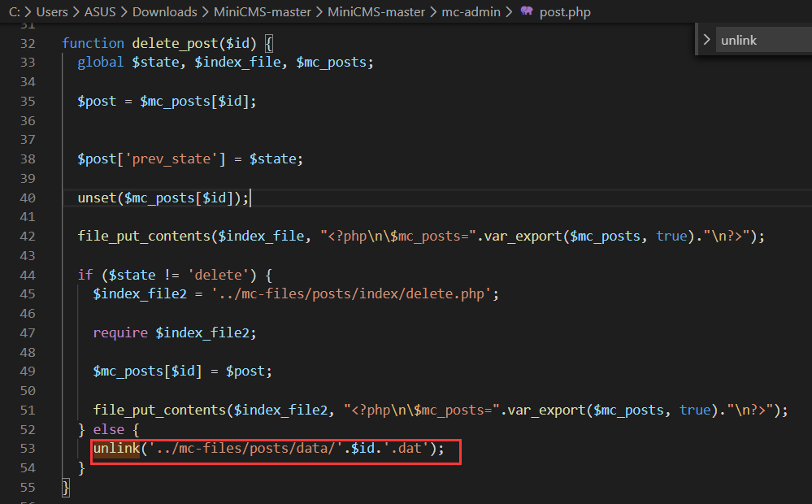Click the $post = $mc_posts[$id] assignment line
The width and height of the screenshot is (812, 504).
(167, 101)
